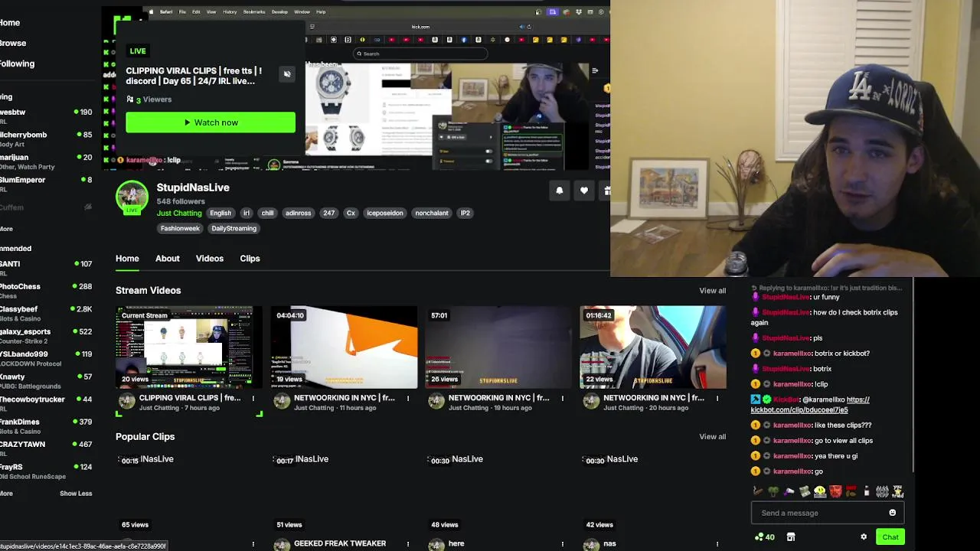Click View all for Stream Videos
This screenshot has width=980, height=551.
(712, 291)
